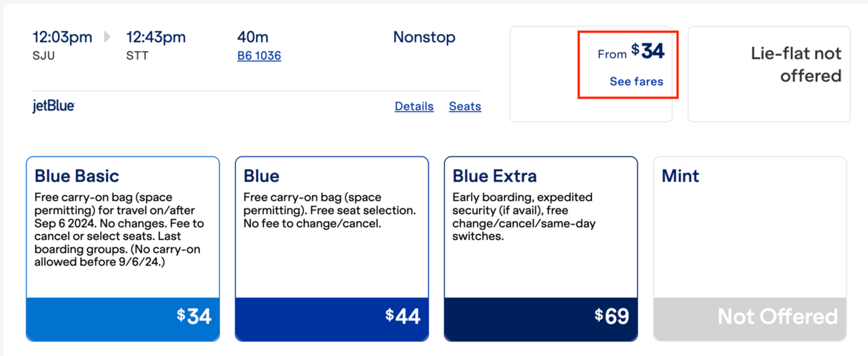Open flight number B6 1036 link
The height and width of the screenshot is (356, 868).
click(x=259, y=56)
